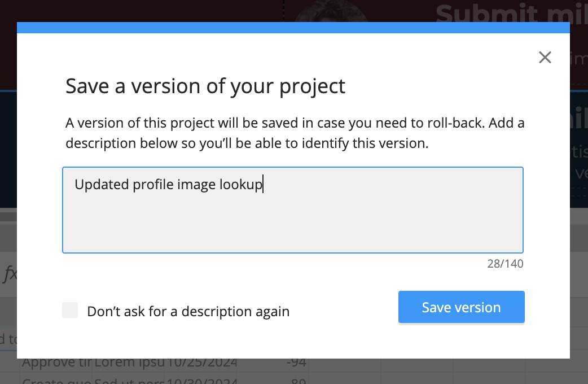This screenshot has width=588, height=384.
Task: Select the character counter showing 28/140
Action: click(506, 263)
